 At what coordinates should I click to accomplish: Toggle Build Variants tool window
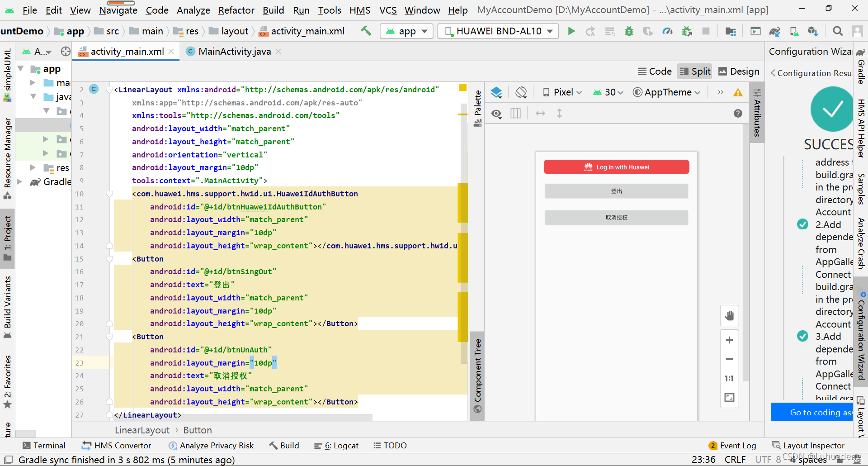tap(7, 308)
